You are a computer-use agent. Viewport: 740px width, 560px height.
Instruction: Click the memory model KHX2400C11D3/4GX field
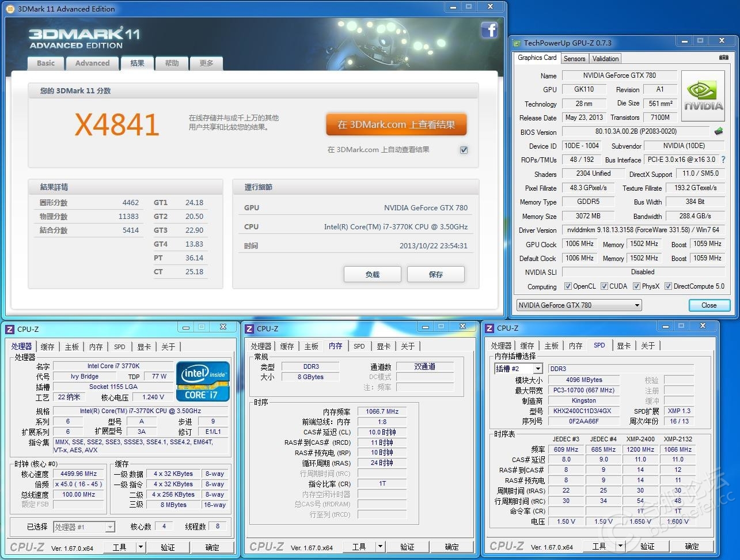(x=584, y=411)
